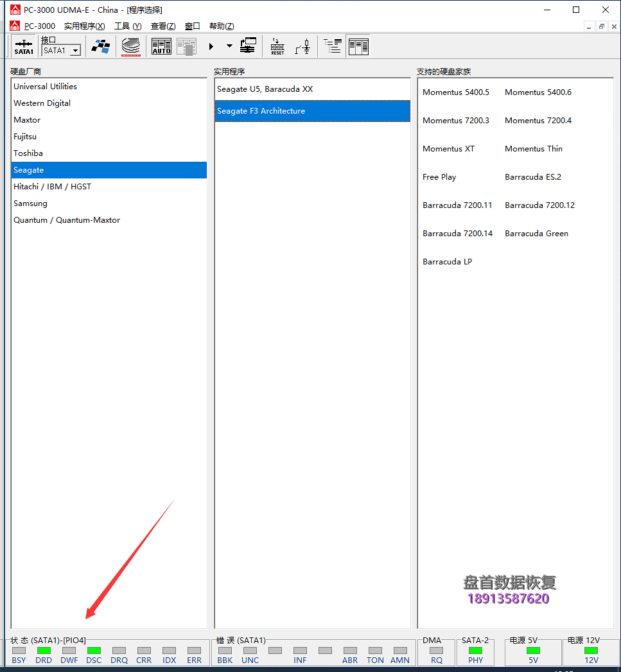This screenshot has height=672, width=621.
Task: Expand the toolbar arrow beside the play button
Action: pos(229,46)
